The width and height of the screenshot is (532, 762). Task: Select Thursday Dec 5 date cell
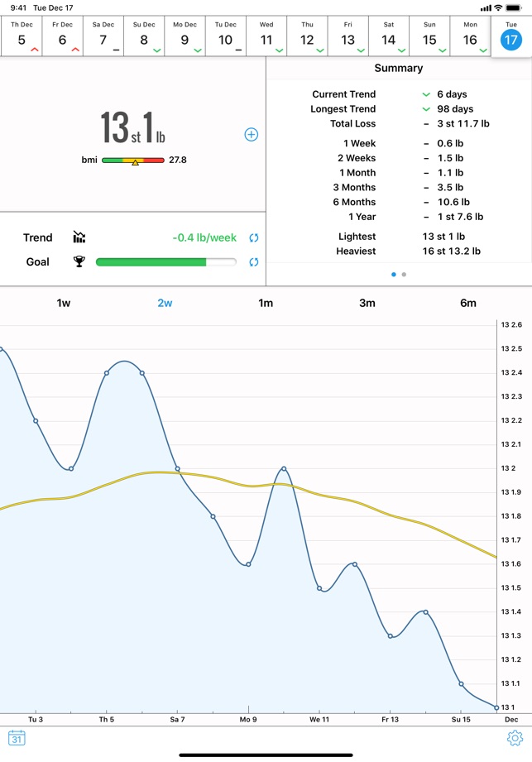[22, 36]
